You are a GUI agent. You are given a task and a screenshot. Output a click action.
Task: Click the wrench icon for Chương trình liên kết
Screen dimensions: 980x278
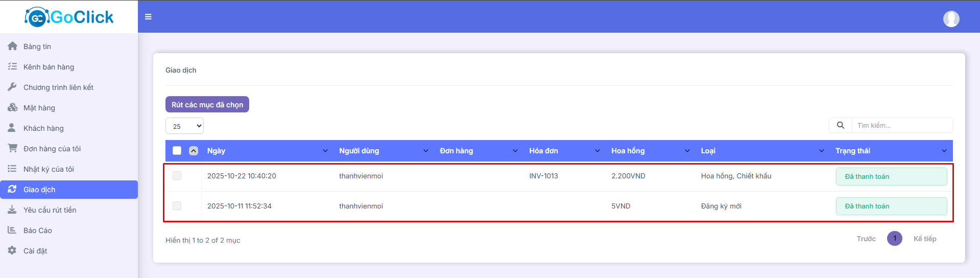coord(12,87)
